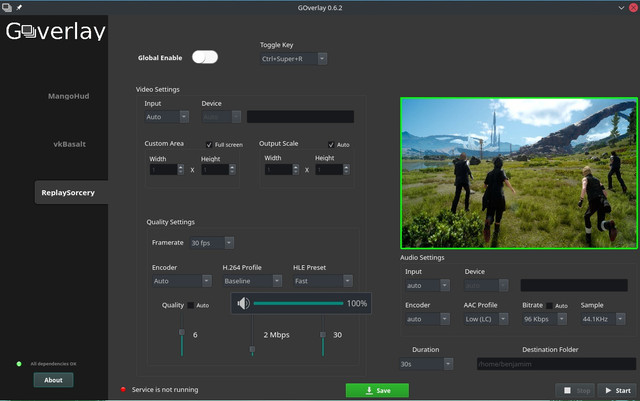
Task: Open the Framerate 30 fps dropdown
Action: pyautogui.click(x=214, y=243)
